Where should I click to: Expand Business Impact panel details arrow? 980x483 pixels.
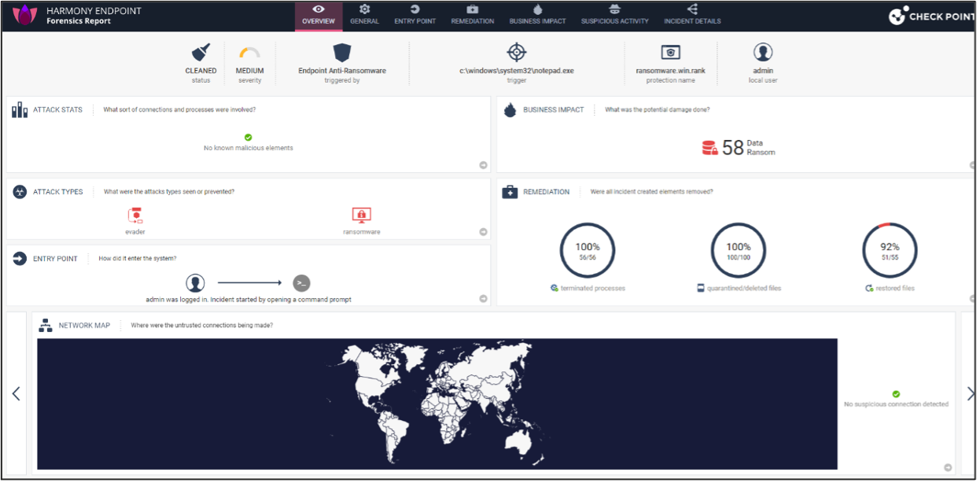tap(971, 165)
